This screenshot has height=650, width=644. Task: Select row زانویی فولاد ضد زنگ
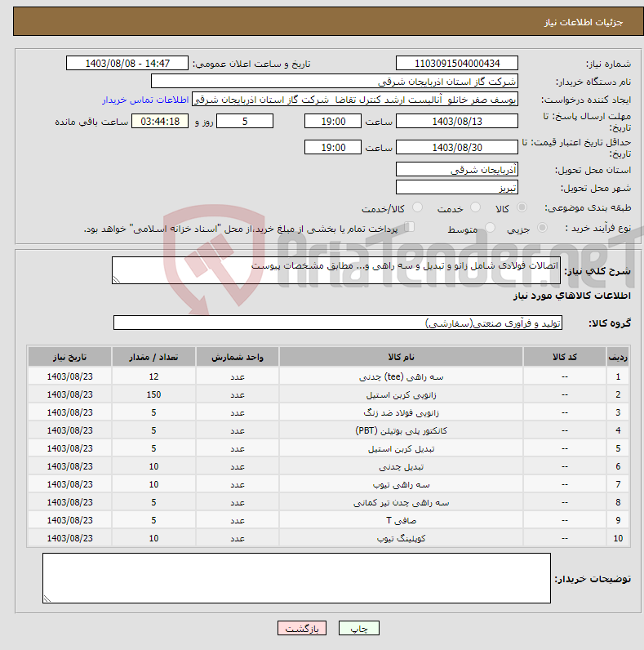coord(329,412)
